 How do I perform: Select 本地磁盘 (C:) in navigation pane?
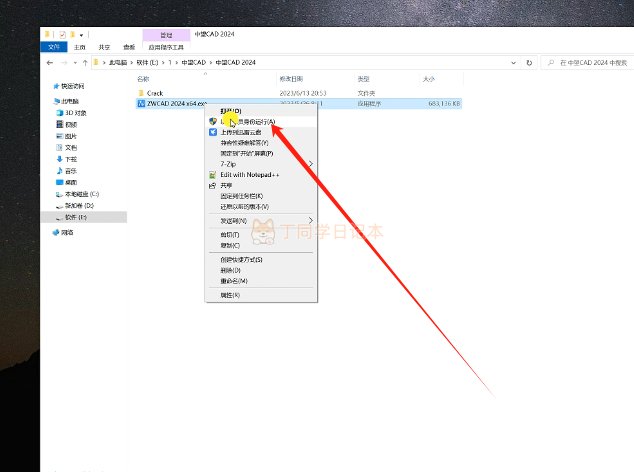[82, 194]
